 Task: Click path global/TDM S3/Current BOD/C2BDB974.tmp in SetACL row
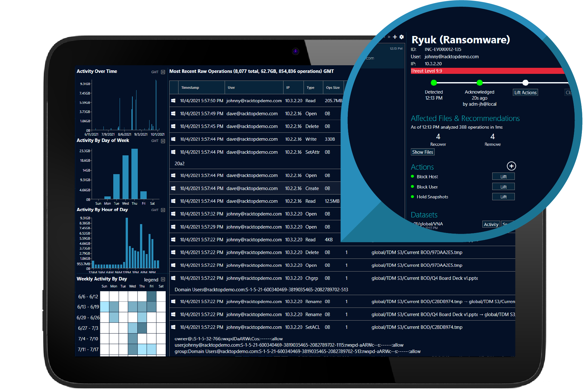pos(417,327)
